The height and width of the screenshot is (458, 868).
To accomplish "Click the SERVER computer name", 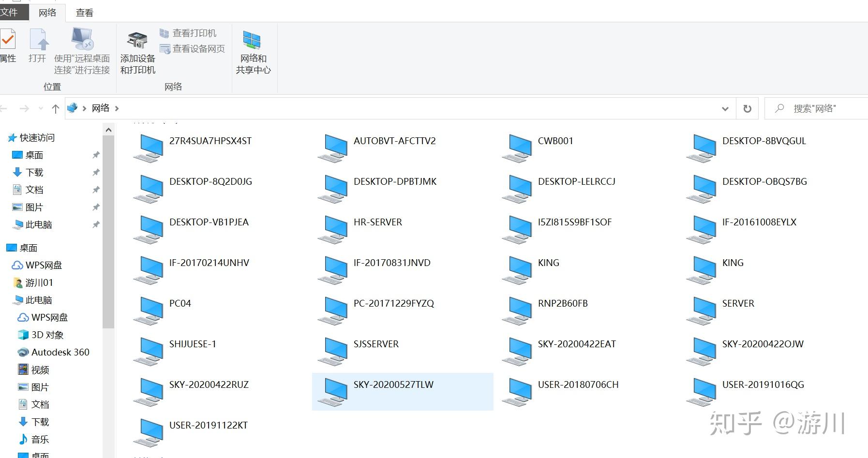I will [738, 304].
